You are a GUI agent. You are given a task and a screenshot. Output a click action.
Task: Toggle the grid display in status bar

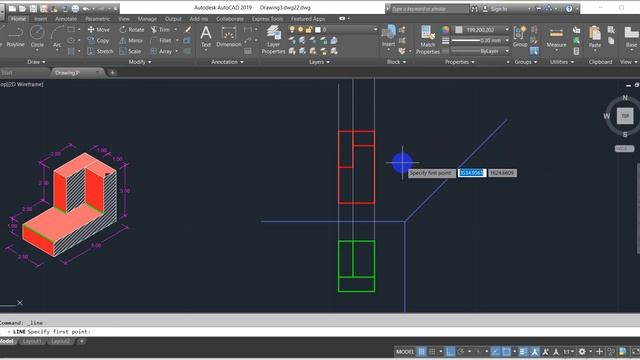[x=422, y=351]
